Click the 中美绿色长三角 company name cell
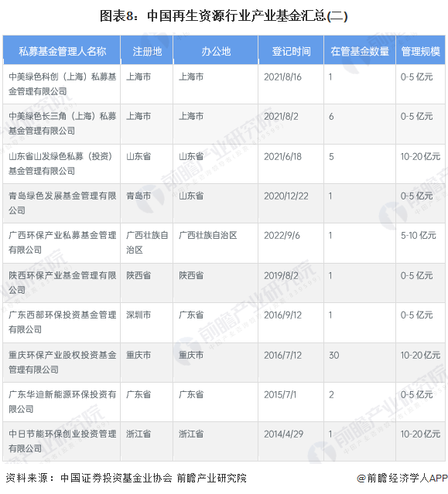This screenshot has width=448, height=494. point(62,124)
